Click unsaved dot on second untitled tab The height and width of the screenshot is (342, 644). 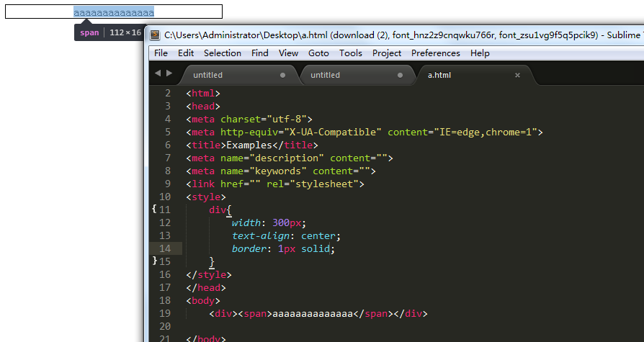[400, 75]
